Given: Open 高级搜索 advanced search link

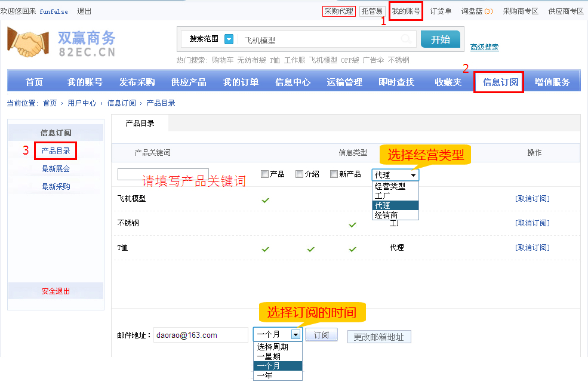Looking at the screenshot, I should click(484, 47).
